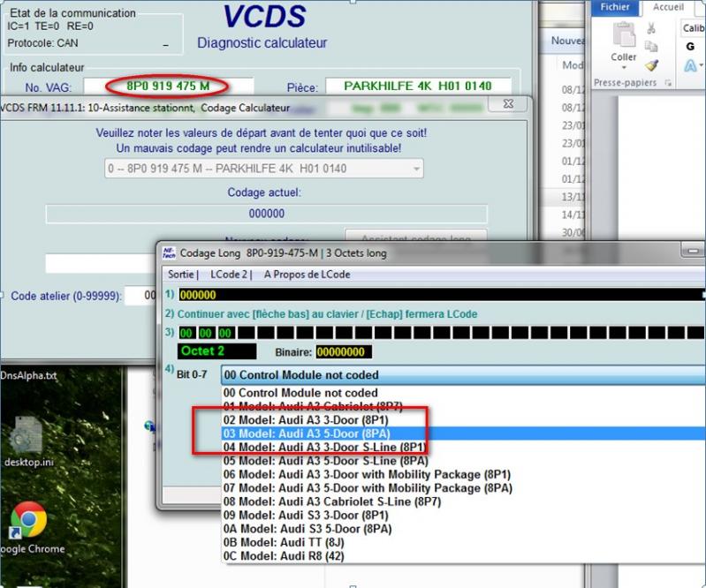Click the Nouveau button in background window
This screenshot has width=706, height=588.
click(x=568, y=41)
